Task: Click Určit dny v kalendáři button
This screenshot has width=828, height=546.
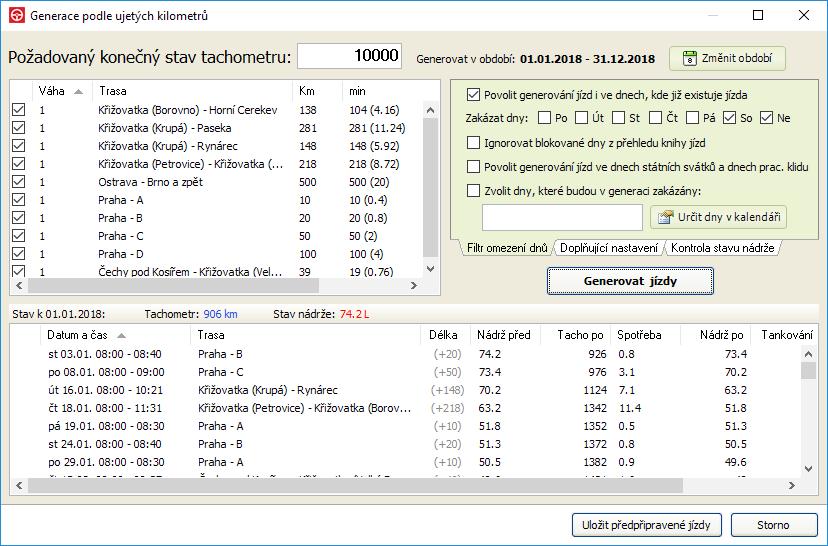Action: pyautogui.click(x=718, y=217)
